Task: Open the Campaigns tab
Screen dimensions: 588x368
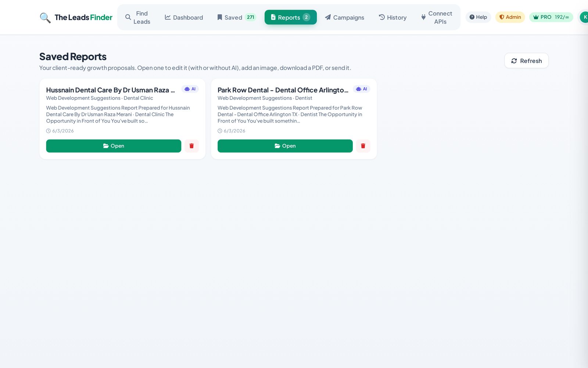Action: pyautogui.click(x=344, y=17)
